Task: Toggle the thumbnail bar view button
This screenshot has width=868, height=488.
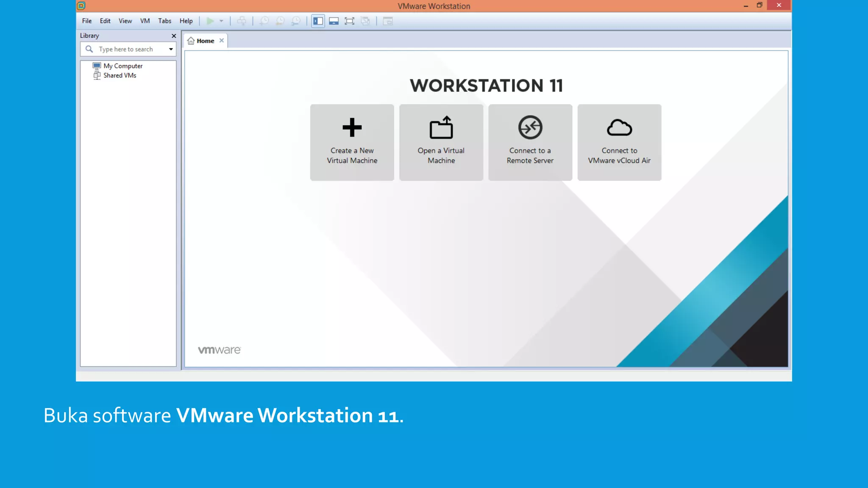Action: pyautogui.click(x=334, y=21)
